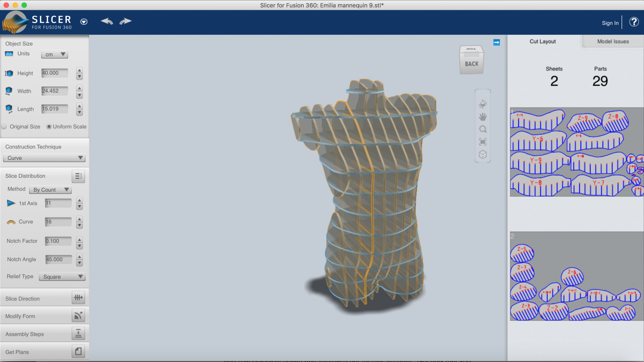The height and width of the screenshot is (362, 644).
Task: Decrease 1st Axis count stepper down
Action: click(79, 207)
